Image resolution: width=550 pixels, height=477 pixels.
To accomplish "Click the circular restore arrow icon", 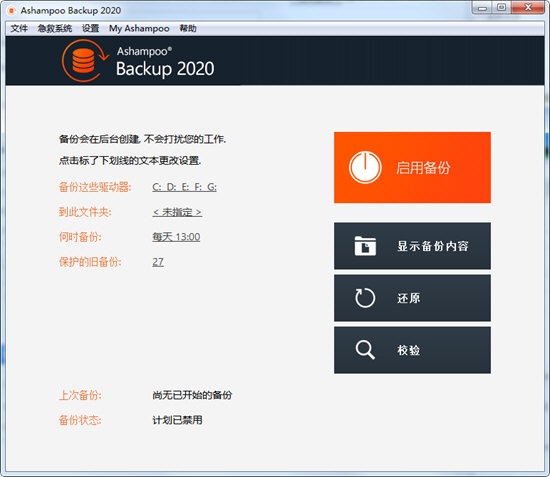I will (365, 298).
